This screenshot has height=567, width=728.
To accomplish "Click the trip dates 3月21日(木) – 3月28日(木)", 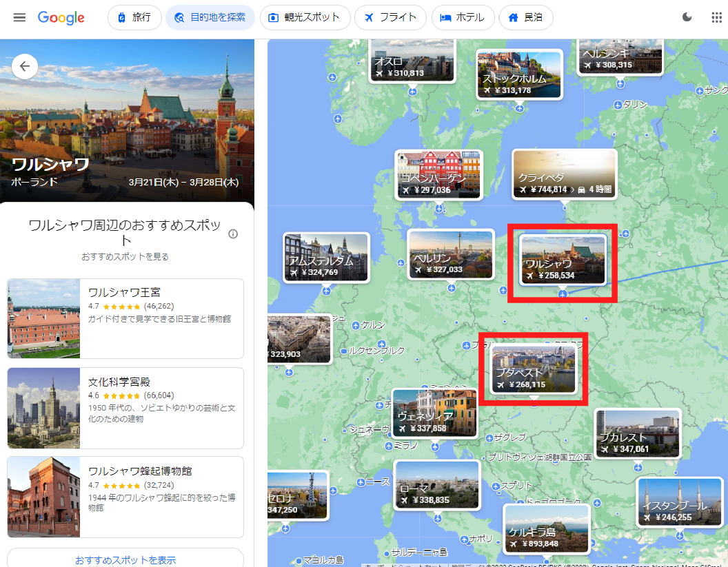I will pos(184,182).
